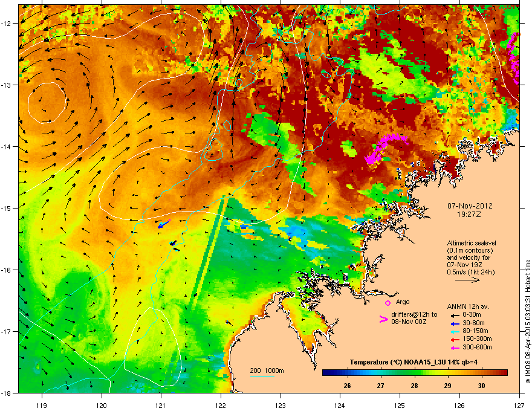Click the 0.5m/s velocity scale arrow
This screenshot has width=532, height=411.
point(467,280)
